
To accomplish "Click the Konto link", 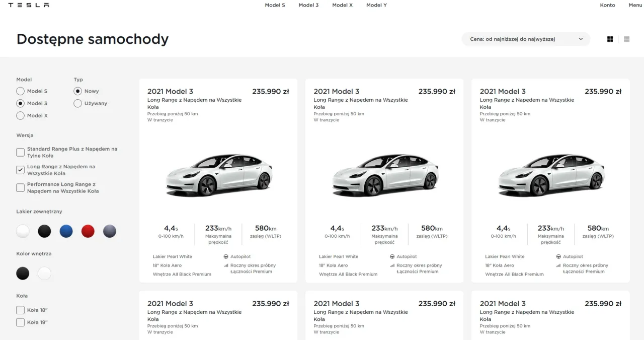I will pos(607,5).
